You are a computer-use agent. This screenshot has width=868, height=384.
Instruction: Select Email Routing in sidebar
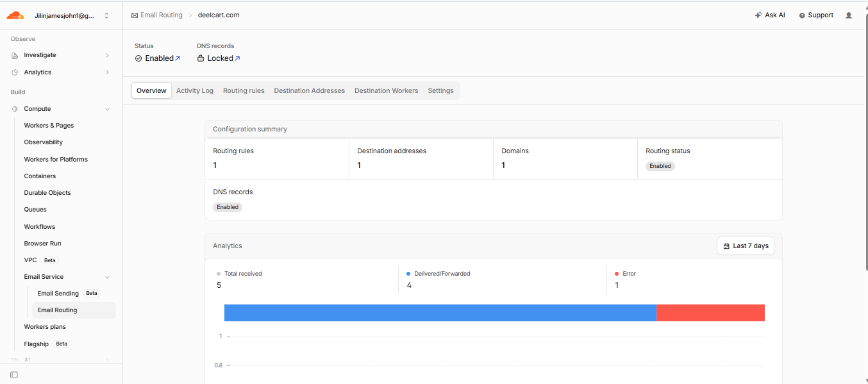73,310
